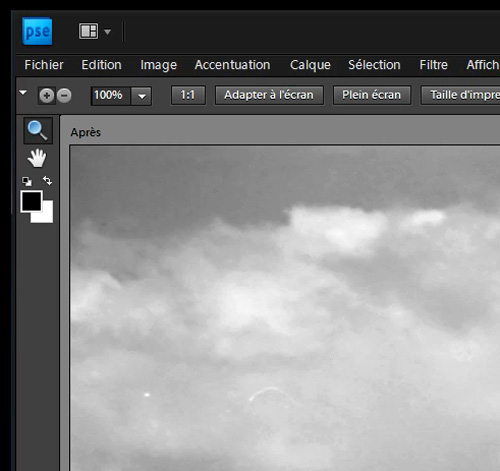Open the Fichier menu
Screen dimensions: 500x471
click(44, 65)
